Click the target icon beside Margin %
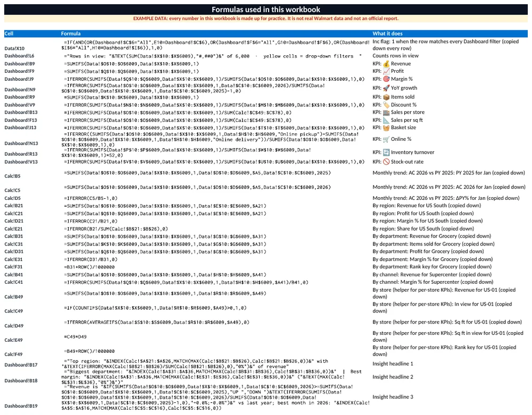532x415 pixels. pos(386,79)
